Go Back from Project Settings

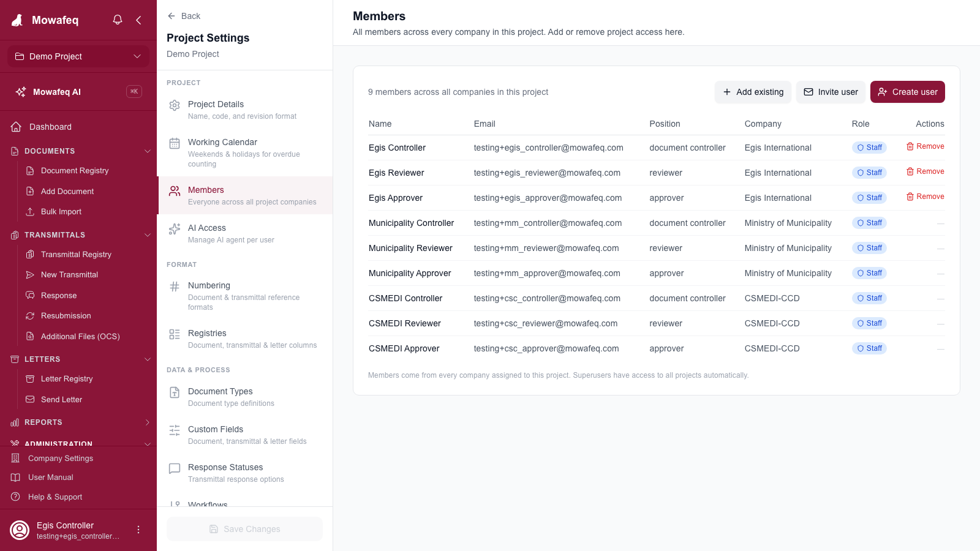click(184, 16)
